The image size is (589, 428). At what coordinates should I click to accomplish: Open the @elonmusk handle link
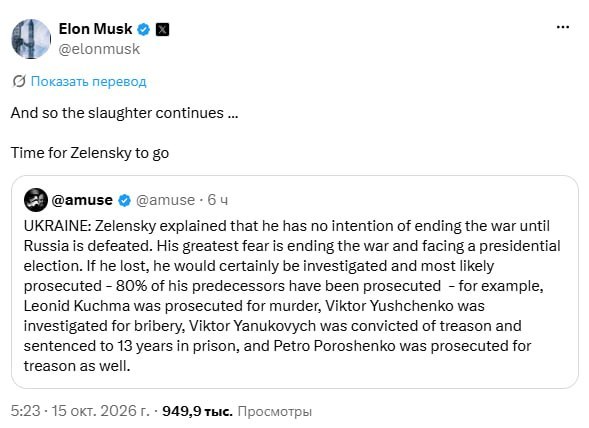tap(99, 49)
